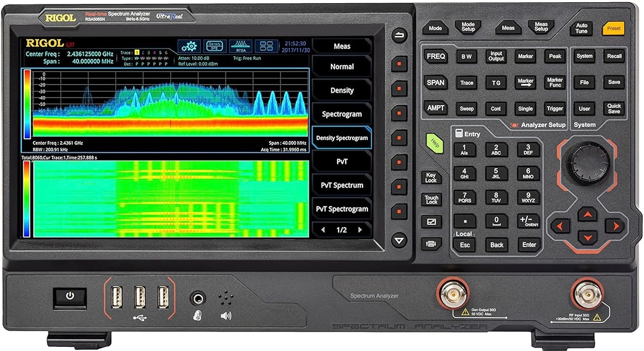Push the Peak key
Viewport: 644px width, 351px height.
(x=555, y=56)
